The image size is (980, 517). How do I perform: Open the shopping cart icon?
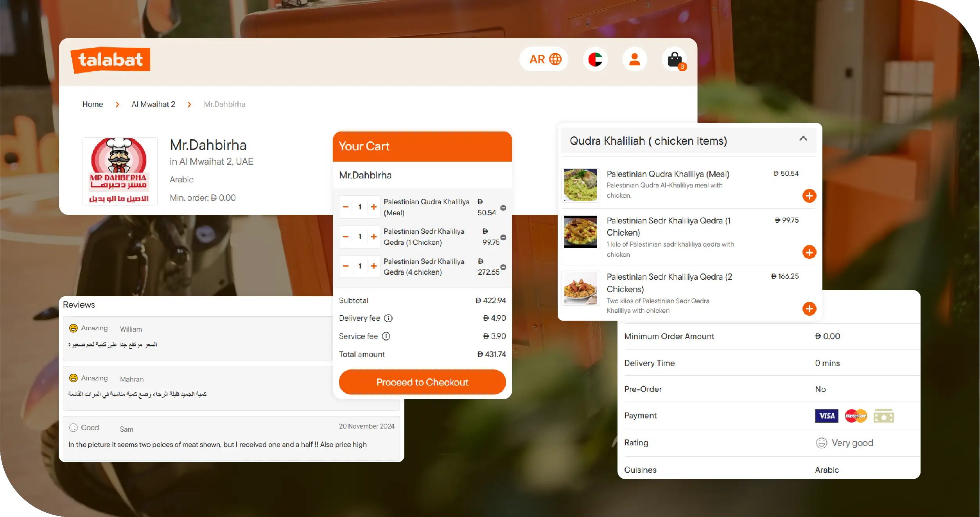coord(675,59)
